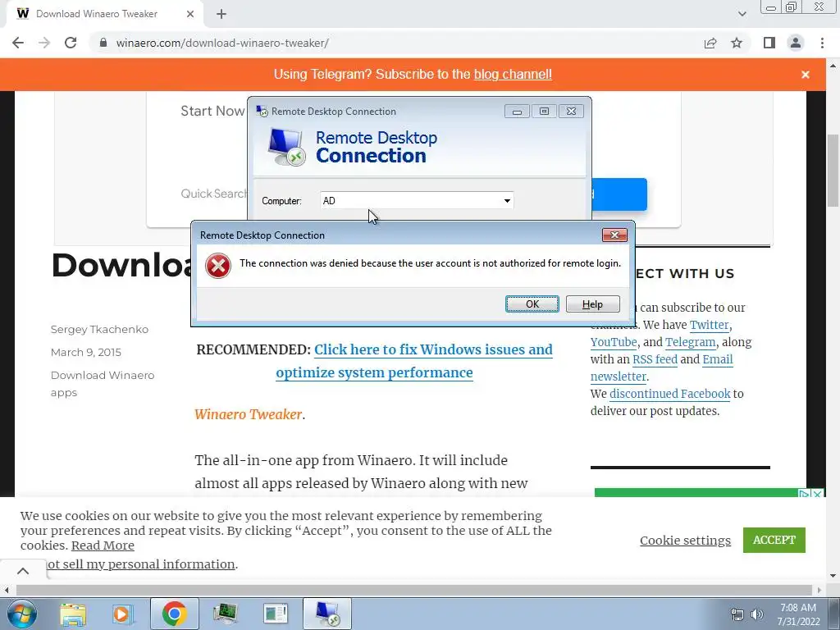This screenshot has height=630, width=840.
Task: Open Windows Explorer from taskbar
Action: (73, 614)
